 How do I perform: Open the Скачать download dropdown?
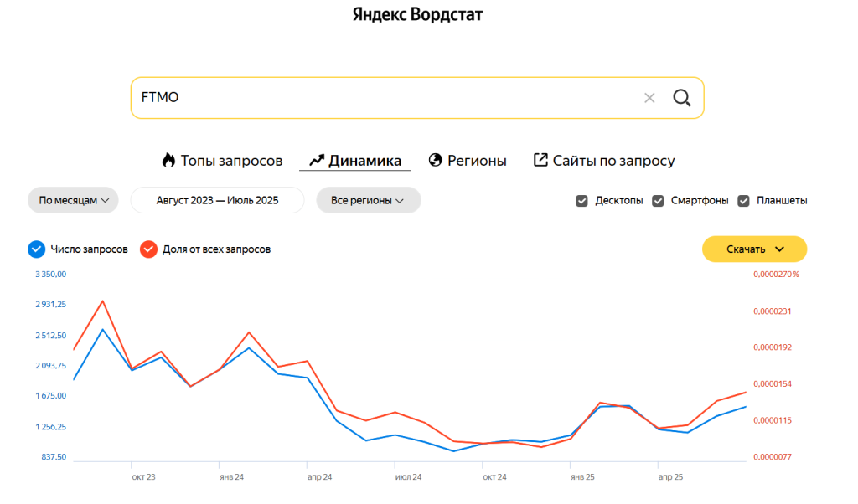coord(754,249)
